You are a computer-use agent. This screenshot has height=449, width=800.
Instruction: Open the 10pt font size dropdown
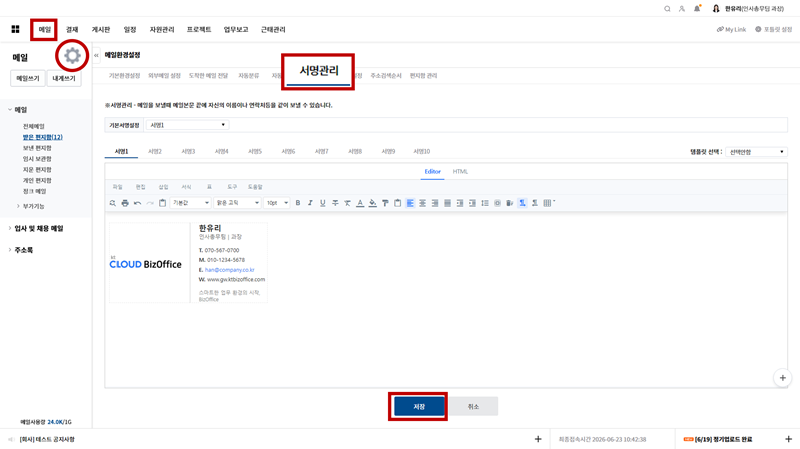[x=277, y=203]
